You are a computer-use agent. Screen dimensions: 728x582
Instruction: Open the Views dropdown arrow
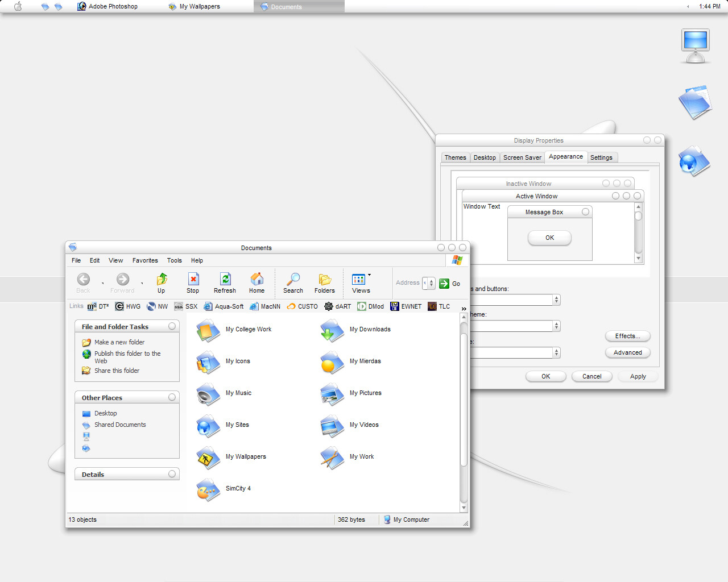click(369, 275)
